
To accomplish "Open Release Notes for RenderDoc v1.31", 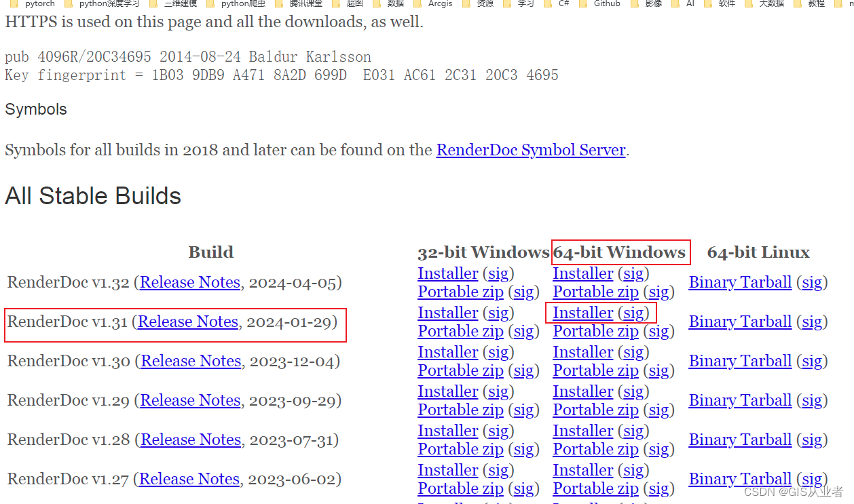I will [x=188, y=322].
